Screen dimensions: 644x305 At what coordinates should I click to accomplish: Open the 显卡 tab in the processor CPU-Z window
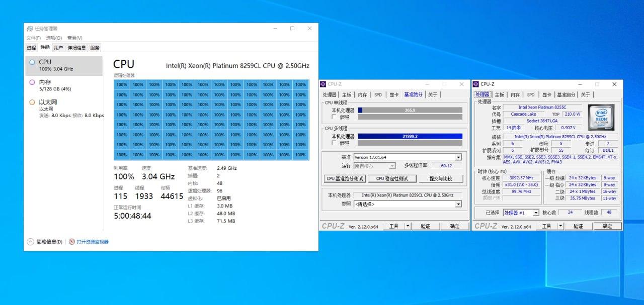(546, 94)
